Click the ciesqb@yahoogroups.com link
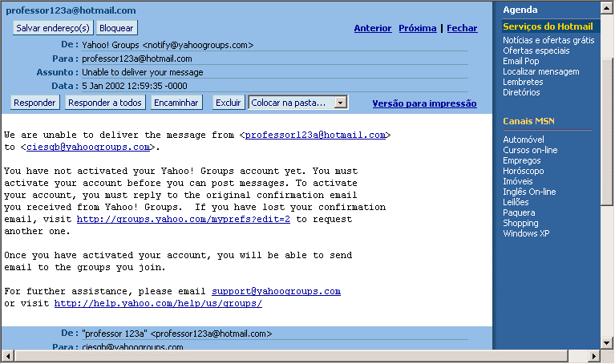Viewport: 615px width, 364px height. tap(88, 147)
